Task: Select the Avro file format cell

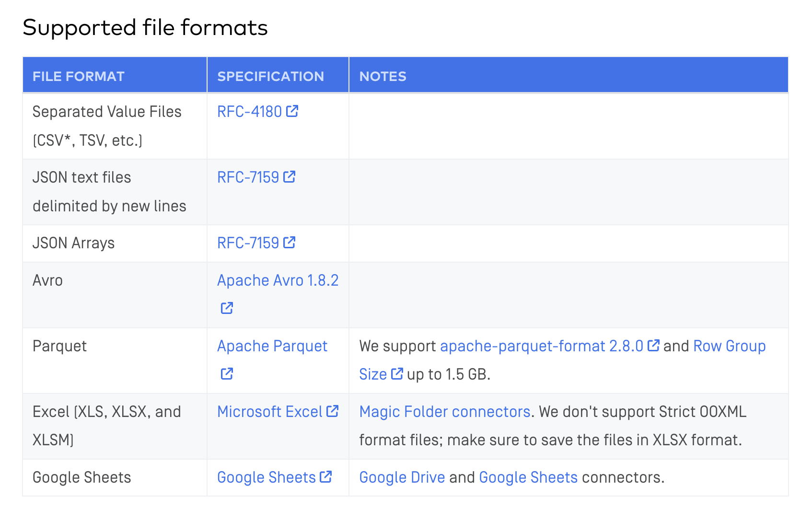Action: 47,280
